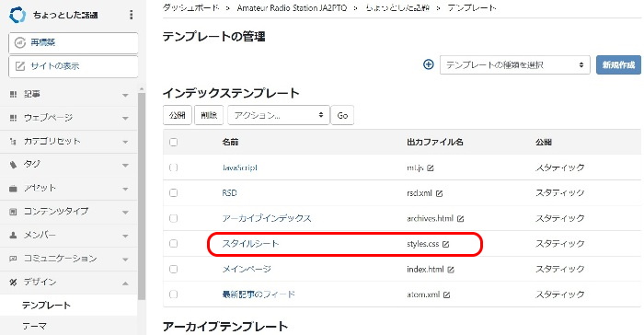The image size is (644, 335).
Task: Check the メインページ template checkbox
Action: (x=173, y=269)
